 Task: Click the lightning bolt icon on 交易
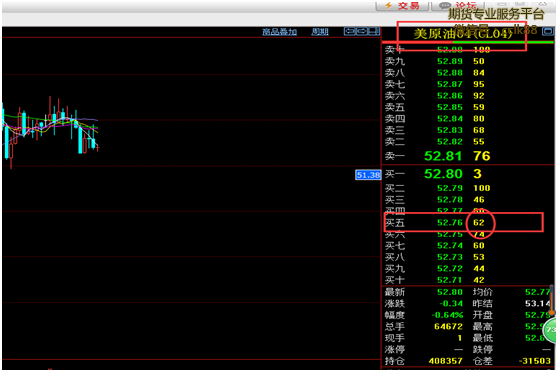pyautogui.click(x=389, y=5)
